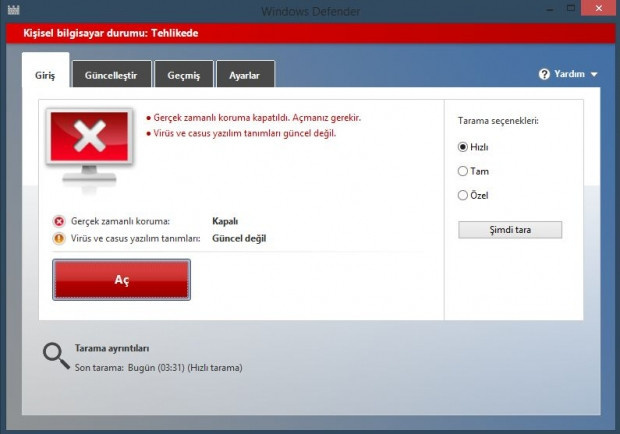The height and width of the screenshot is (434, 620).
Task: Maximize the Windows Defender window
Action: tap(571, 8)
